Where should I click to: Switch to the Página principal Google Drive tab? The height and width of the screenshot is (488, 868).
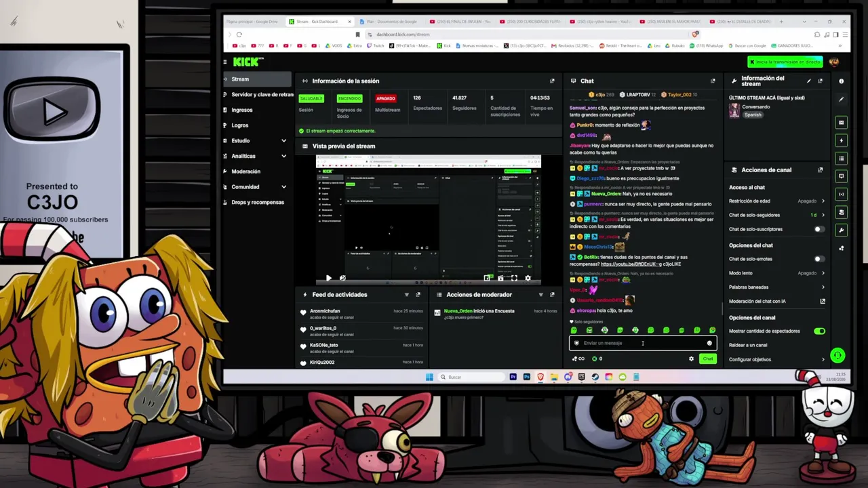pyautogui.click(x=252, y=22)
